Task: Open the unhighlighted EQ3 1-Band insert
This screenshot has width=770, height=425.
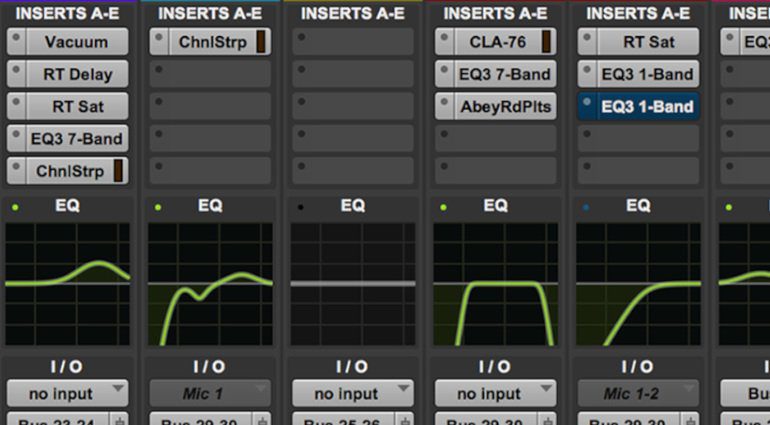Action: pos(648,74)
